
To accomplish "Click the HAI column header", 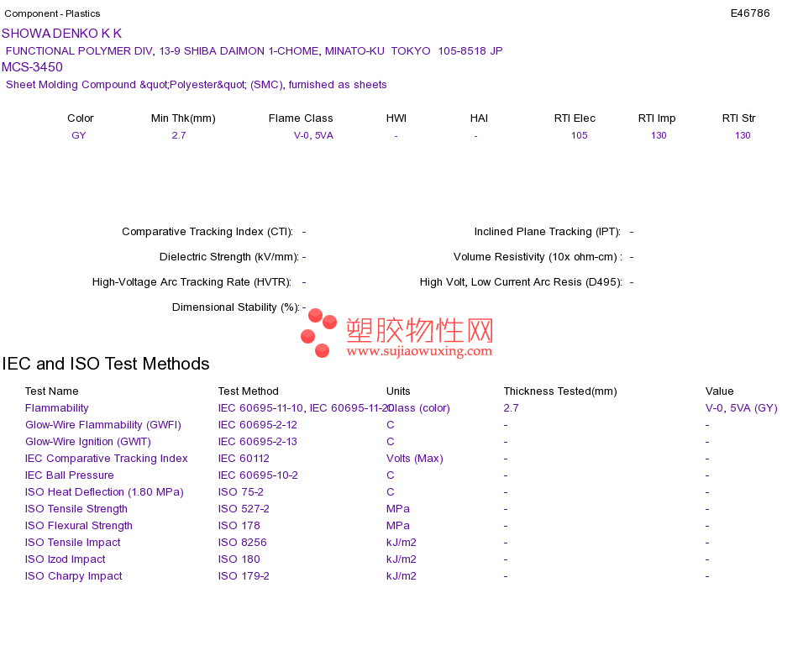I will [x=479, y=118].
